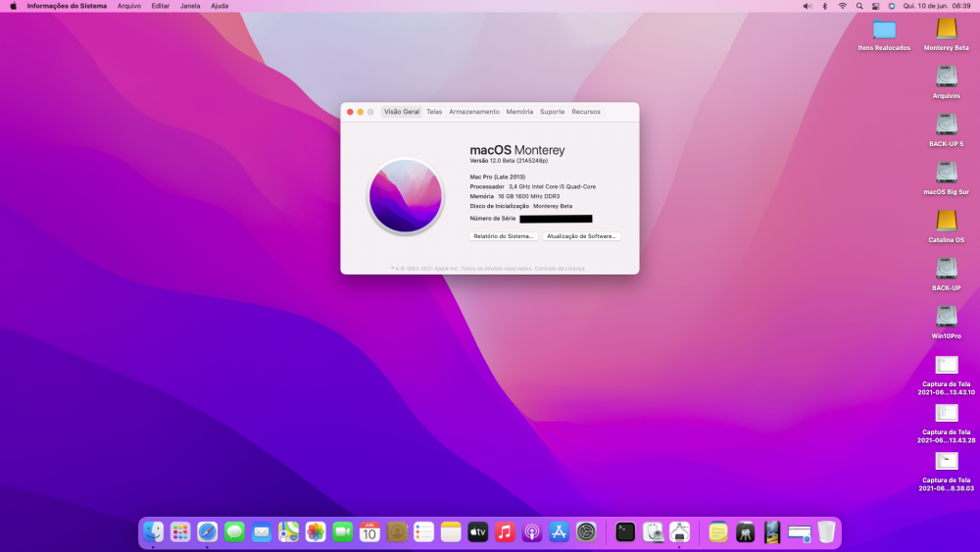Open Contacts from the Dock
Screen dimensions: 980x552
tap(397, 532)
